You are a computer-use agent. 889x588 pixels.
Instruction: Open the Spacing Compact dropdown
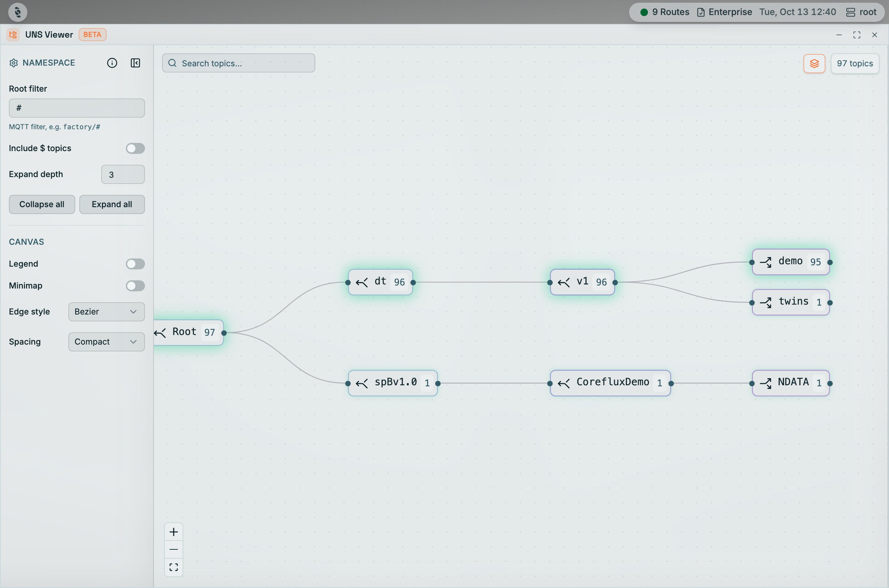click(107, 342)
